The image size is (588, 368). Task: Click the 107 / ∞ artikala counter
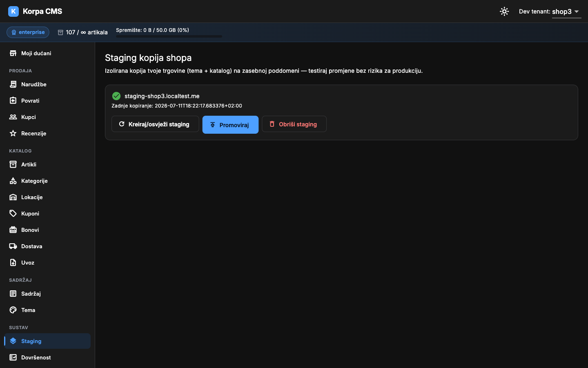tap(87, 32)
